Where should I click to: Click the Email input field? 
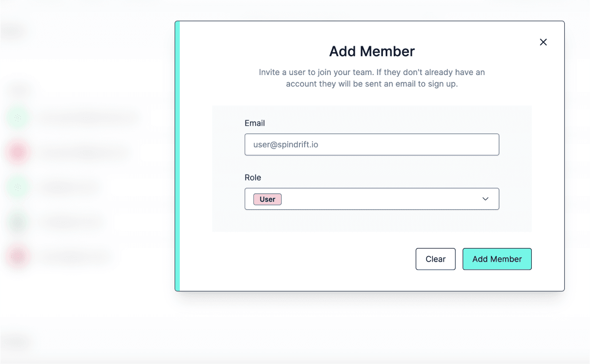click(x=372, y=144)
